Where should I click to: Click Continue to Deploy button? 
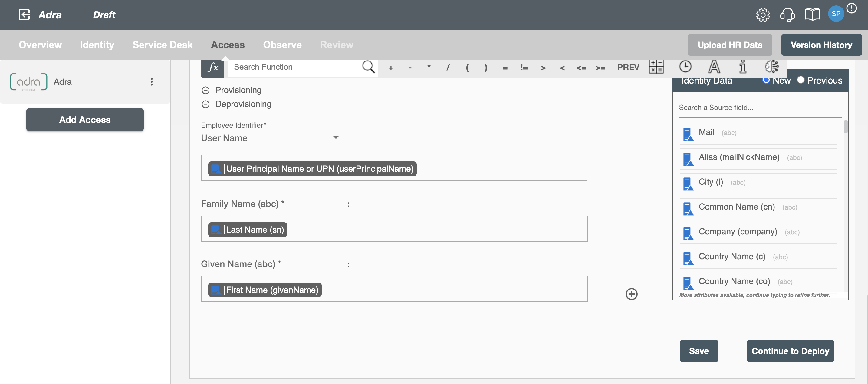pyautogui.click(x=790, y=351)
